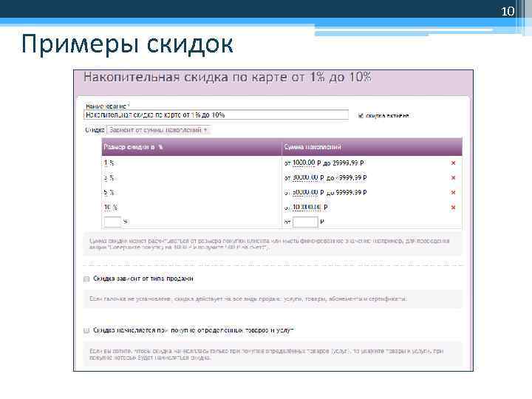Click the discount name input field
This screenshot has width=532, height=399.
click(216, 115)
